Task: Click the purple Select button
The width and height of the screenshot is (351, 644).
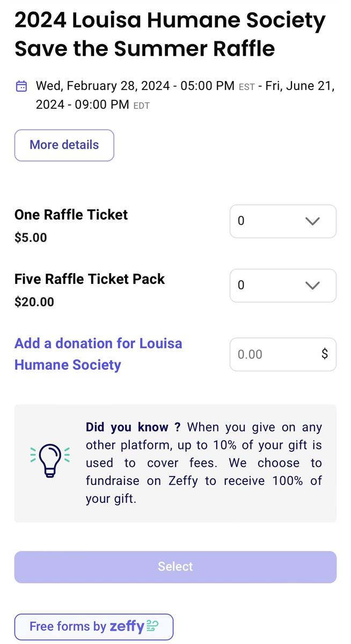Action: click(x=175, y=567)
